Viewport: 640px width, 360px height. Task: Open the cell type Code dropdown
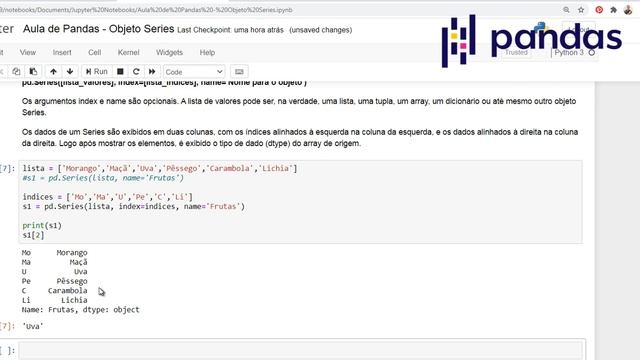click(x=194, y=72)
